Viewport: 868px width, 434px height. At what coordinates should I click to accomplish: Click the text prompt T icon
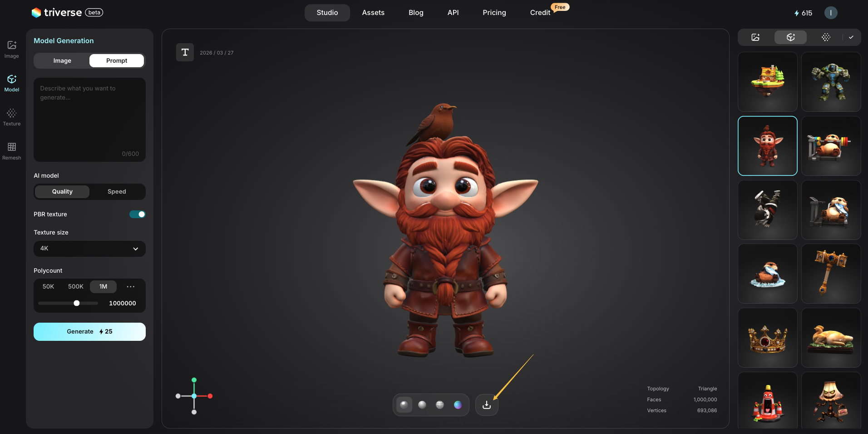coord(185,52)
